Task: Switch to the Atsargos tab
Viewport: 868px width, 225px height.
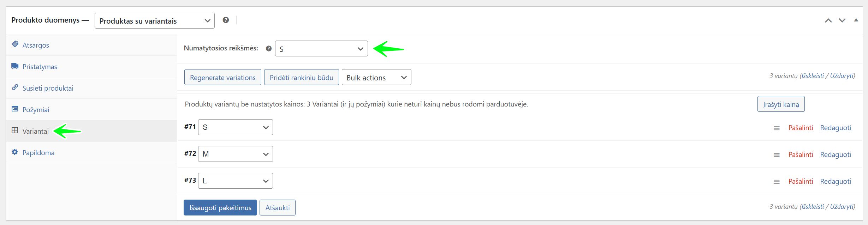Action: 36,45
